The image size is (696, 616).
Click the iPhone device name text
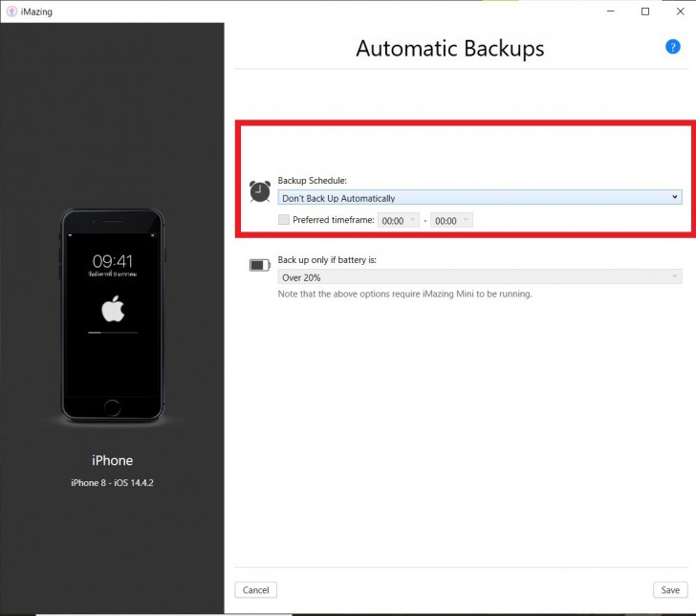(x=112, y=460)
